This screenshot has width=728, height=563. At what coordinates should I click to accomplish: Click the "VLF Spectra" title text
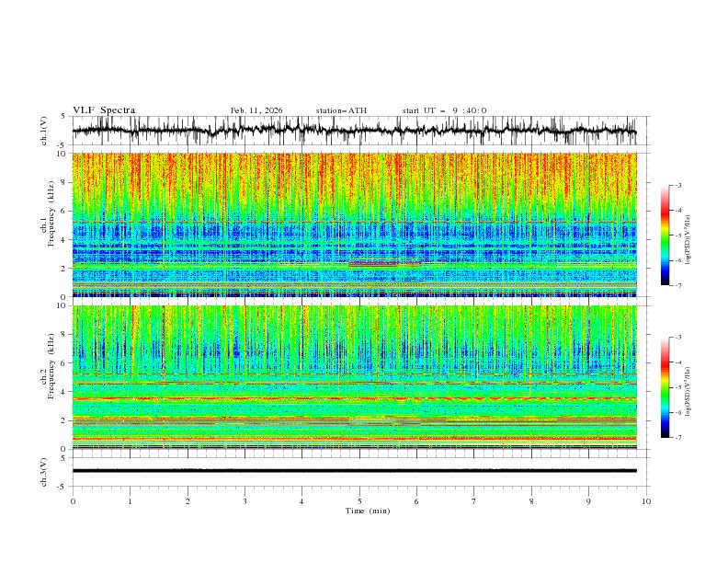pos(104,110)
